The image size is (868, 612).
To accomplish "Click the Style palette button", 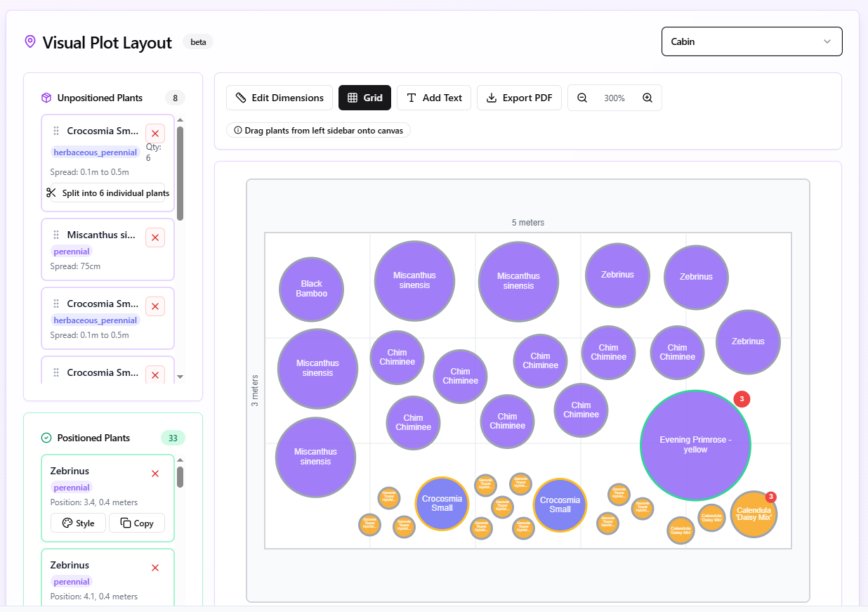I will click(78, 523).
